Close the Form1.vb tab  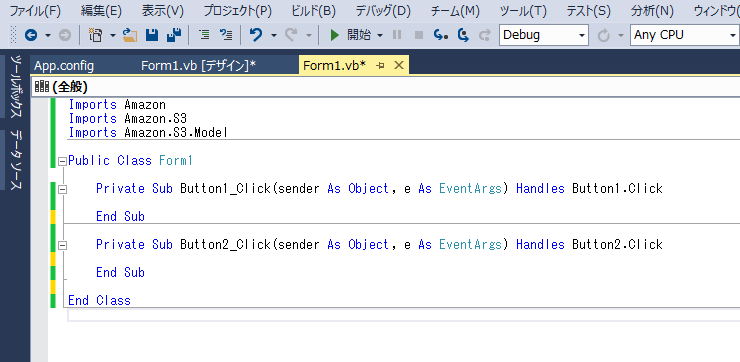[x=399, y=66]
